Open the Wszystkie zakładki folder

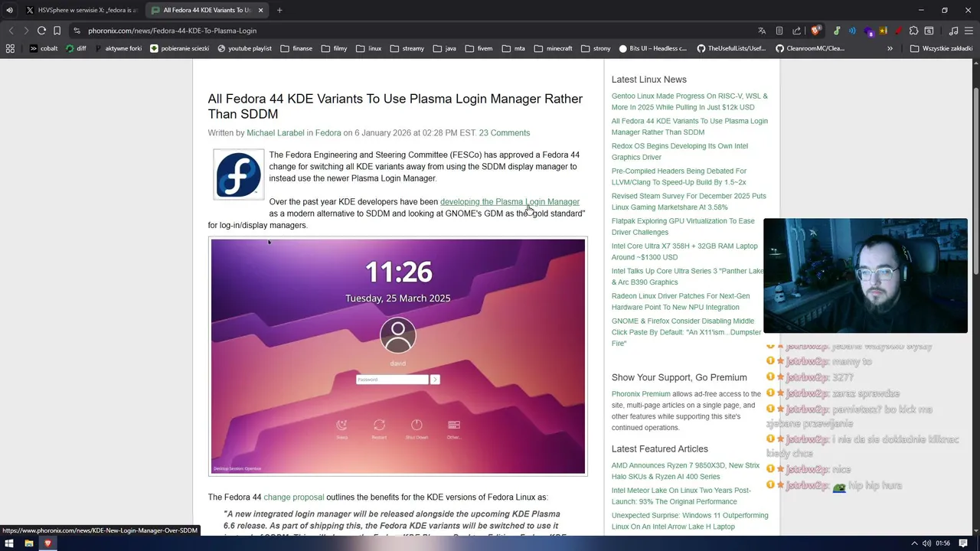pos(941,48)
